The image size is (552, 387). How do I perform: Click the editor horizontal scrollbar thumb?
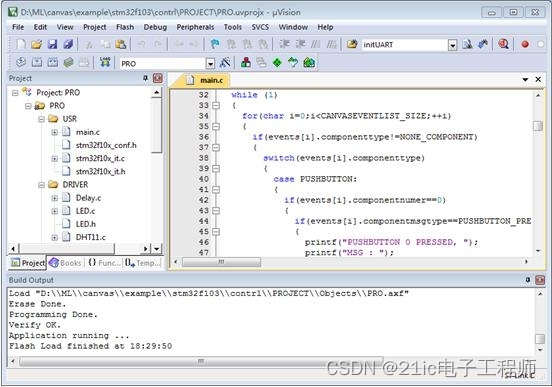point(222,262)
